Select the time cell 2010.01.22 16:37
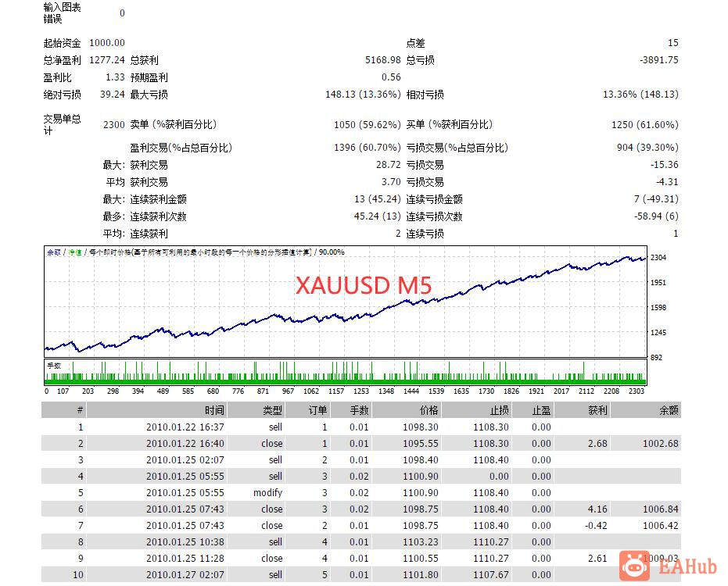728x586 pixels. pos(185,427)
